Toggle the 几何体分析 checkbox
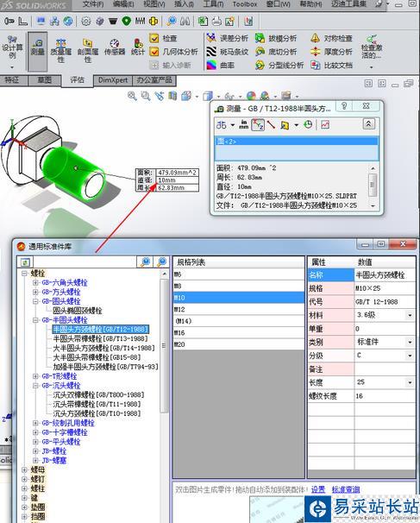This screenshot has width=420, height=523. [x=154, y=52]
